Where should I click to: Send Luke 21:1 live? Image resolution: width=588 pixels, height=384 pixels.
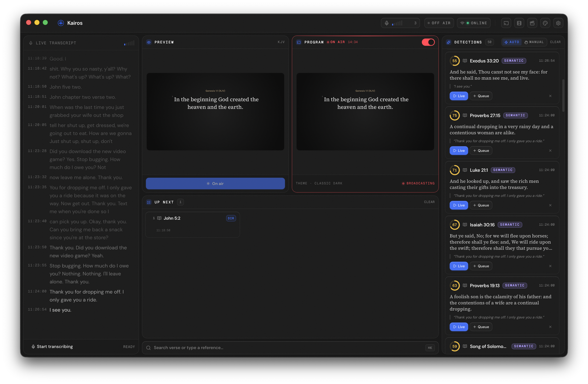coord(459,205)
